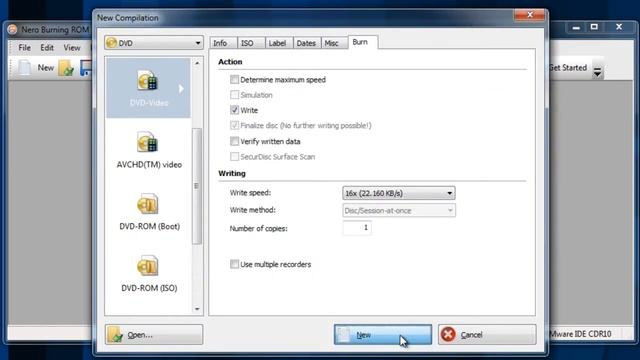Open the DVD disc type dropdown
Viewport: 640px width, 360px height.
154,43
